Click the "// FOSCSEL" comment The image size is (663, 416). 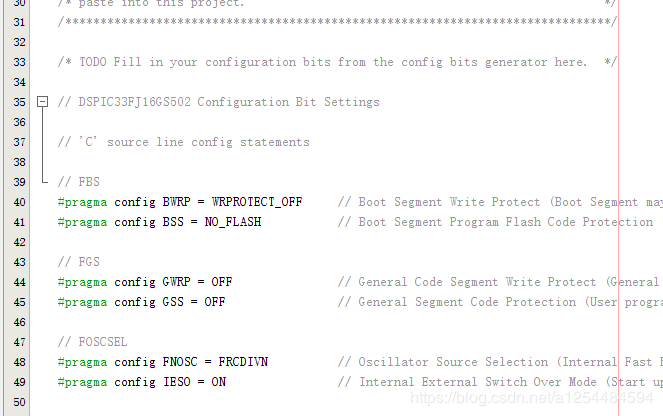(93, 342)
